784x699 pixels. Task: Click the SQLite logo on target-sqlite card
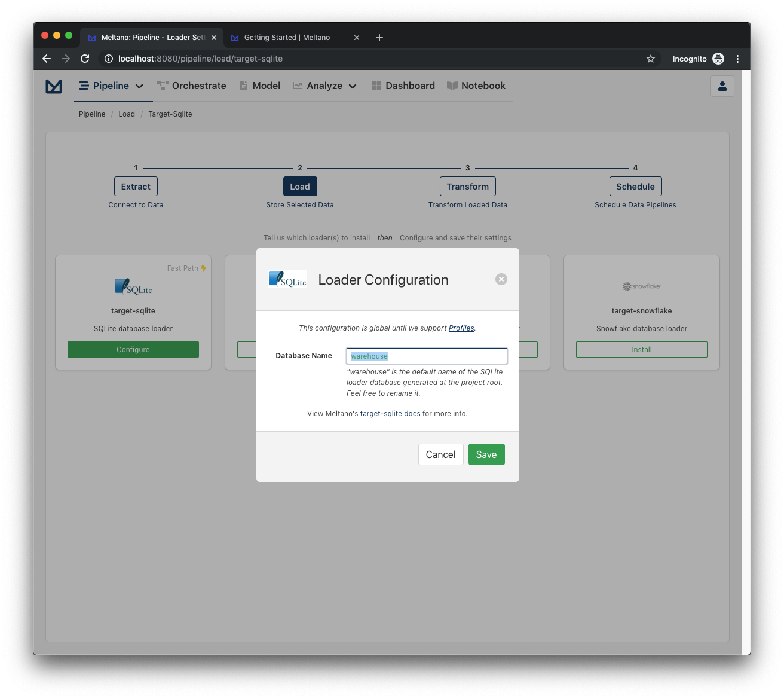pos(133,287)
